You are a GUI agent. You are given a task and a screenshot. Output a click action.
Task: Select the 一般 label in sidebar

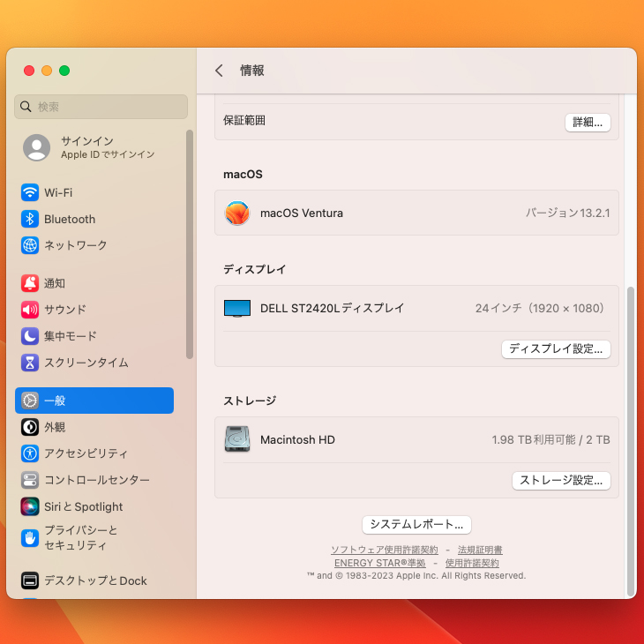click(x=55, y=401)
